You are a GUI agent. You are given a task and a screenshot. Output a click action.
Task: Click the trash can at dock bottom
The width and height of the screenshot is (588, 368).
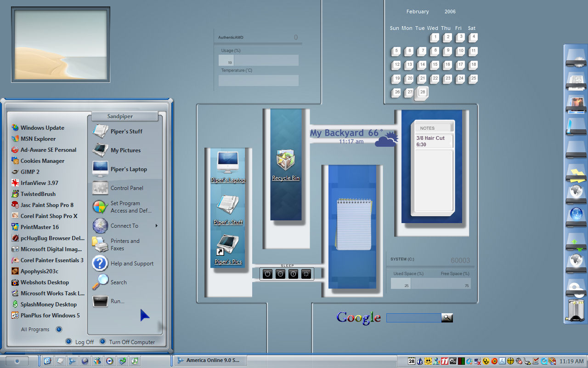[576, 310]
